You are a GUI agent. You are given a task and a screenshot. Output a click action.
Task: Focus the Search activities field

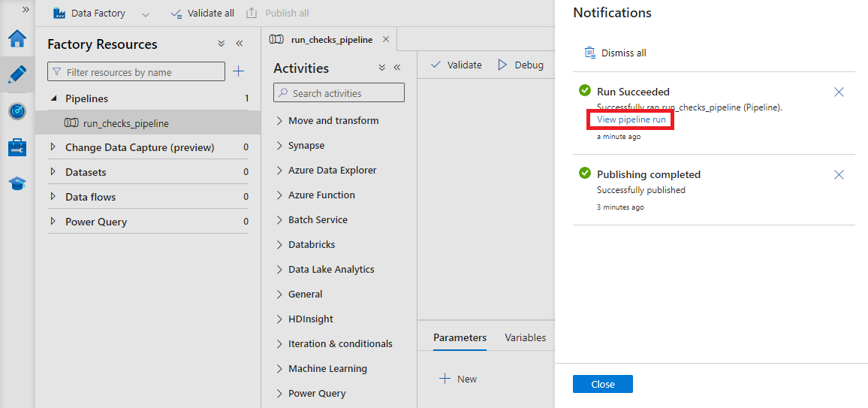click(339, 93)
